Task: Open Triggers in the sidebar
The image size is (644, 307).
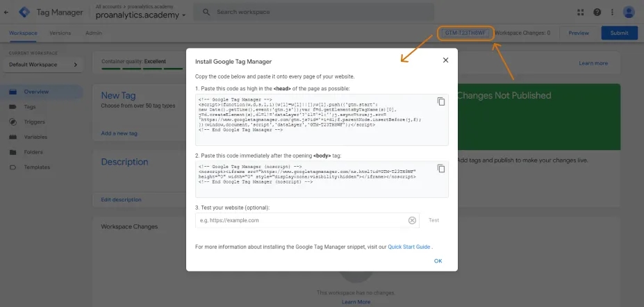Action: 34,122
